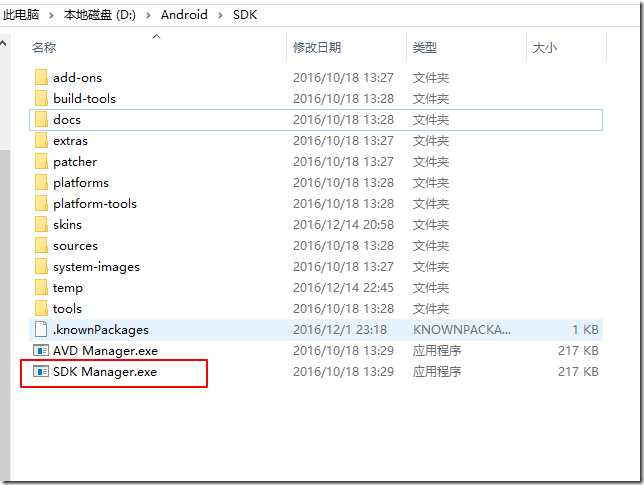The height and width of the screenshot is (485, 644).
Task: Click the 217 KB size of SDK Manager.exe
Action: coord(578,371)
